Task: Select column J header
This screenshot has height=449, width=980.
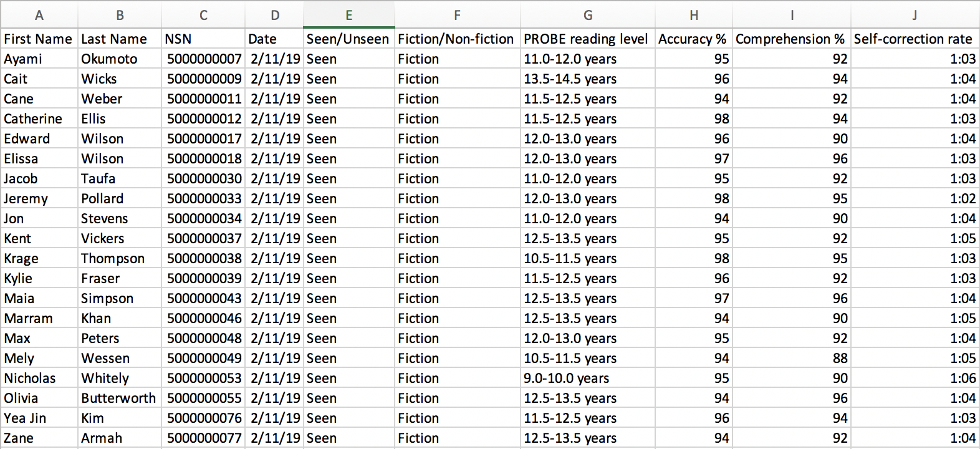Action: pos(914,15)
